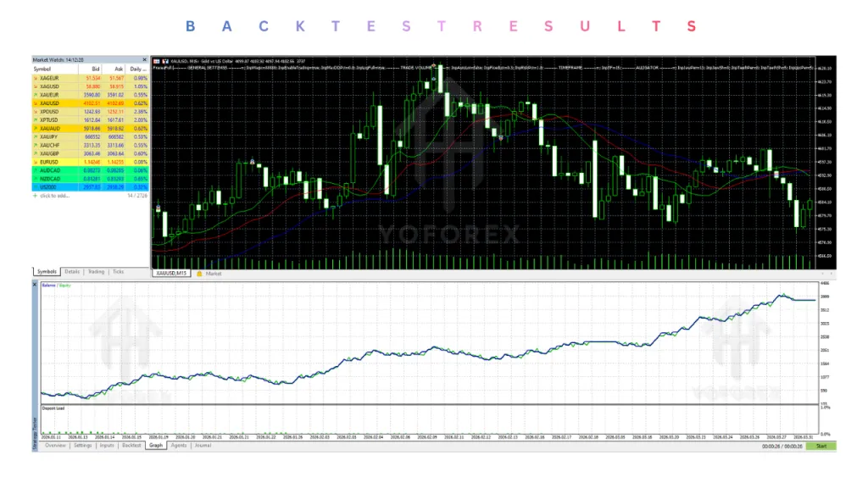
Task: Click the EURUSD ask price cell
Action: click(115, 162)
